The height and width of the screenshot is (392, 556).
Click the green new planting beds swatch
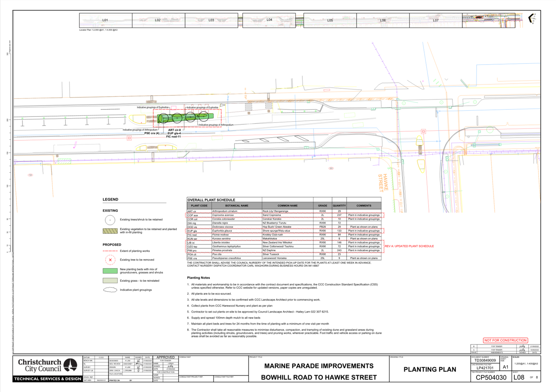[110, 271]
